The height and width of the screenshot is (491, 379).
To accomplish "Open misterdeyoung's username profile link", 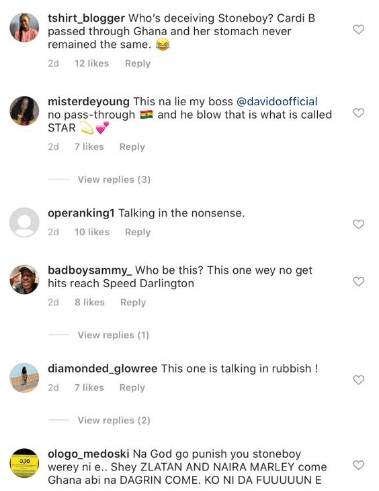I will (89, 101).
